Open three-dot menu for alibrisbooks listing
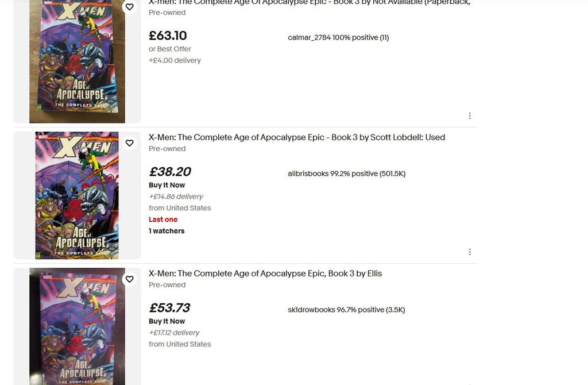588x385 pixels. pos(470,252)
